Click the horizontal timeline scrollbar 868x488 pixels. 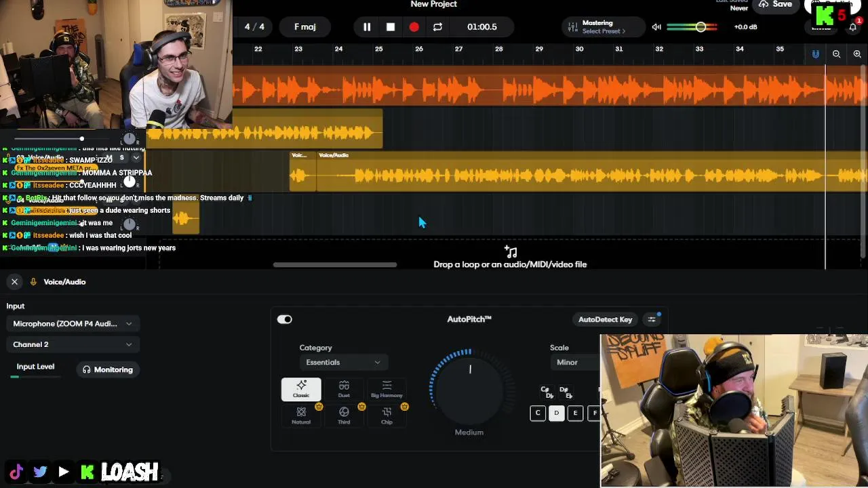335,265
